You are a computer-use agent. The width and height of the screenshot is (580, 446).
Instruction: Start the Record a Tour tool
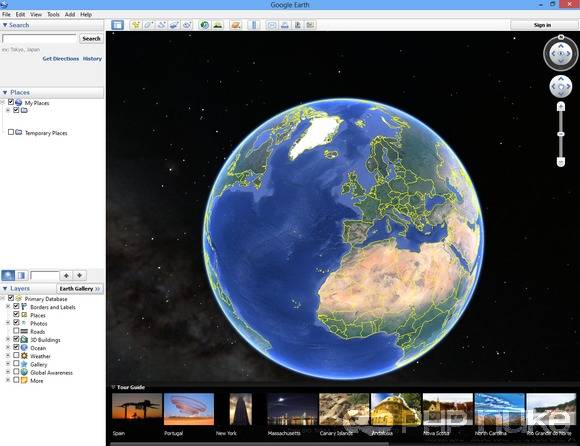(187, 25)
